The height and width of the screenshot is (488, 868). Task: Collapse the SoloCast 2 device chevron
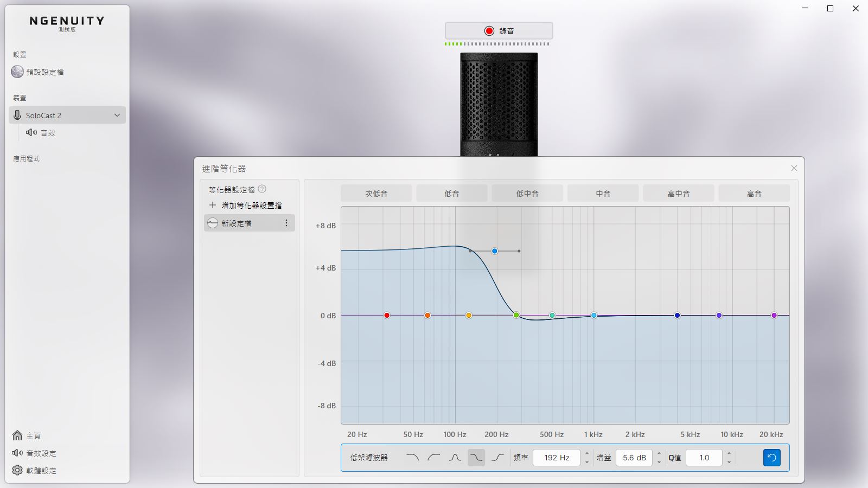click(117, 115)
